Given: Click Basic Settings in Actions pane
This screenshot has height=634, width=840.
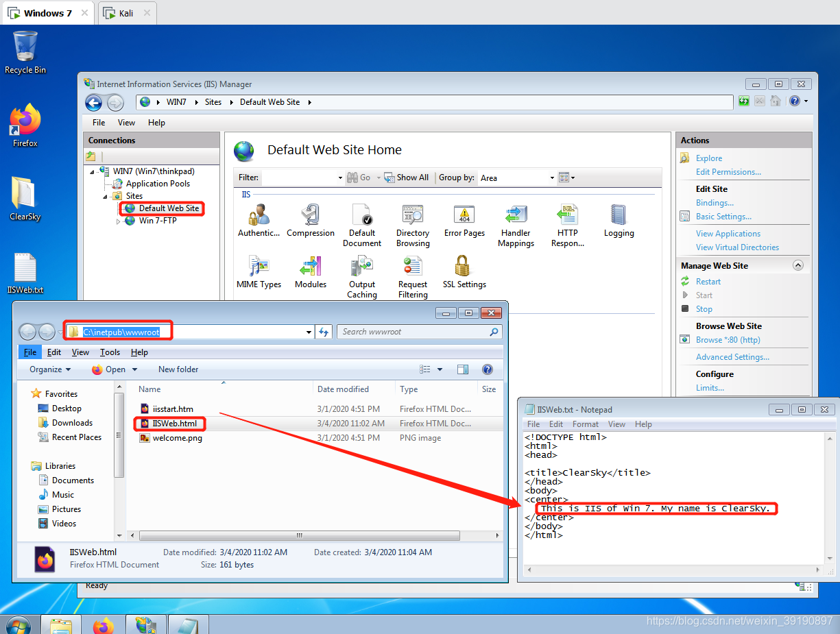Looking at the screenshot, I should coord(724,217).
